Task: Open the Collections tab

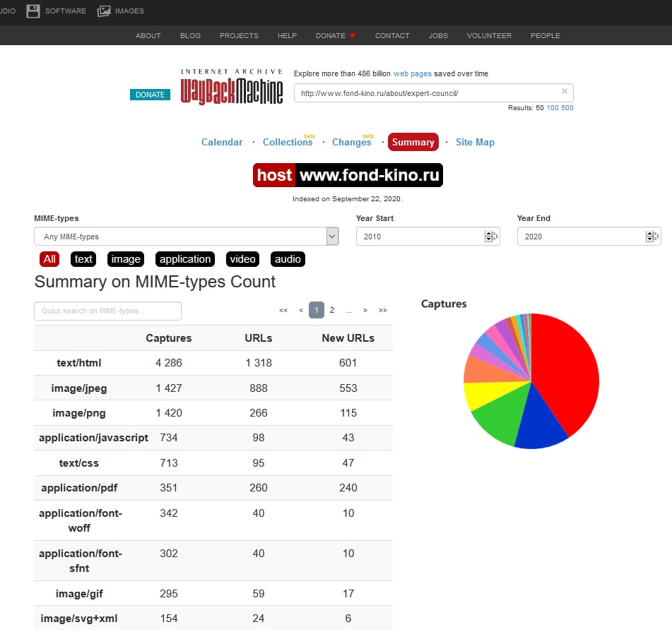Action: pos(288,142)
